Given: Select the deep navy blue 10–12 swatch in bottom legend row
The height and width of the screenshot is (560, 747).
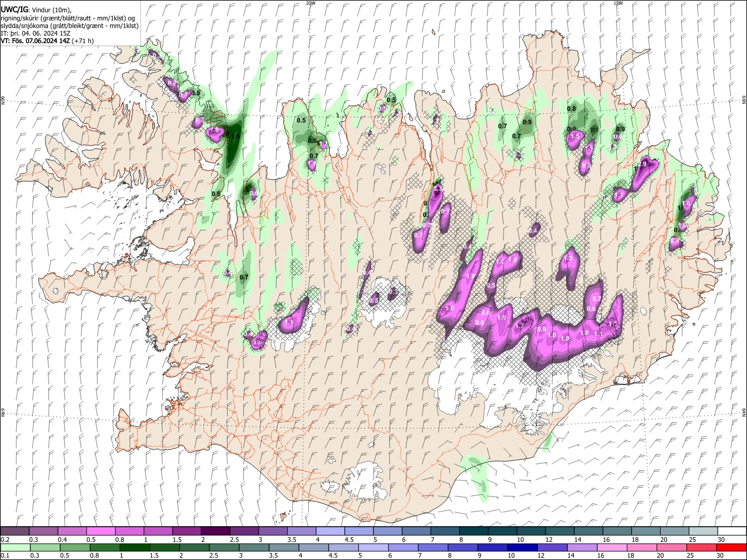Looking at the screenshot, I should pyautogui.click(x=522, y=547).
